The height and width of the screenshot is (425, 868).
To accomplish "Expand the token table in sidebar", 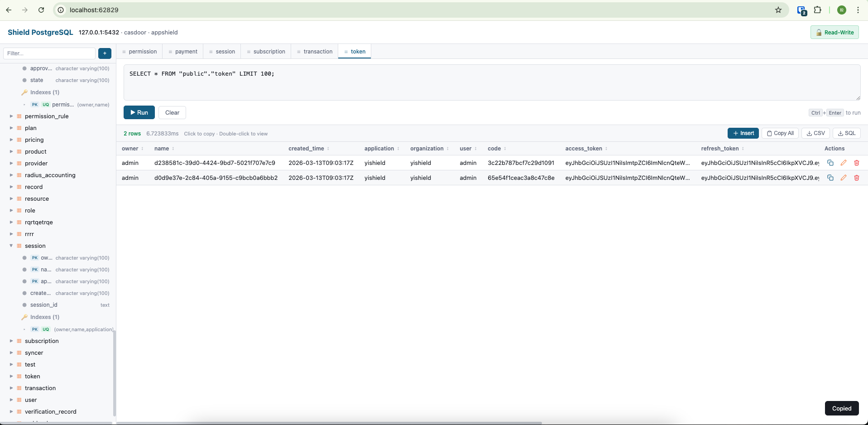I will [11, 377].
